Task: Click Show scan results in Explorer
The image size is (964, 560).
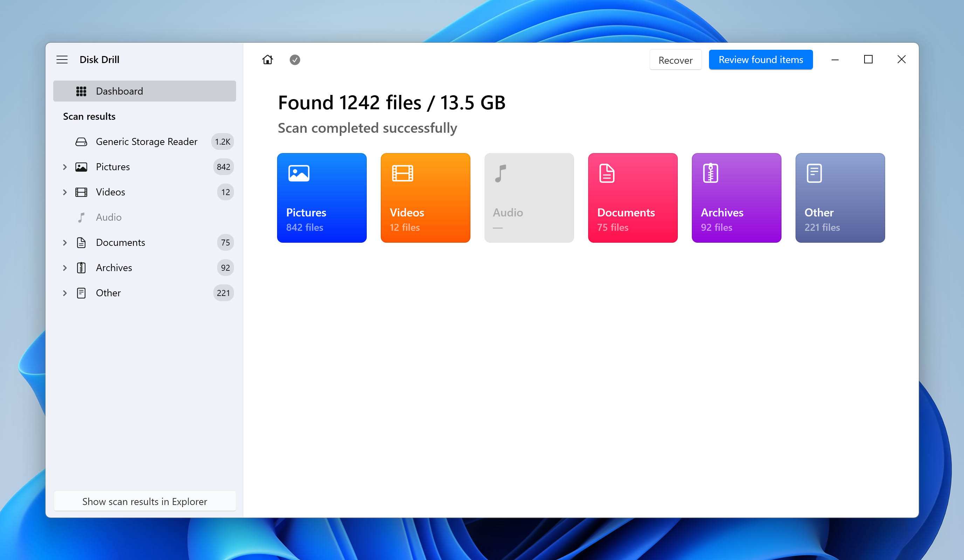Action: pyautogui.click(x=145, y=501)
